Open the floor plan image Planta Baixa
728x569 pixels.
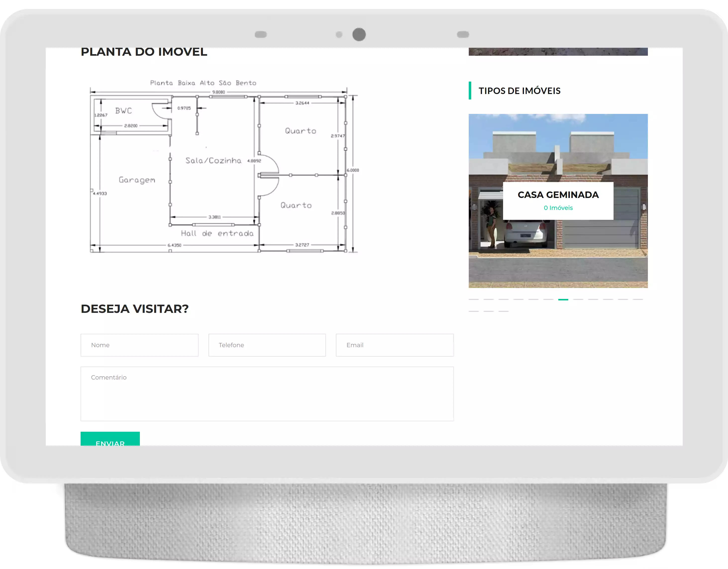(223, 167)
